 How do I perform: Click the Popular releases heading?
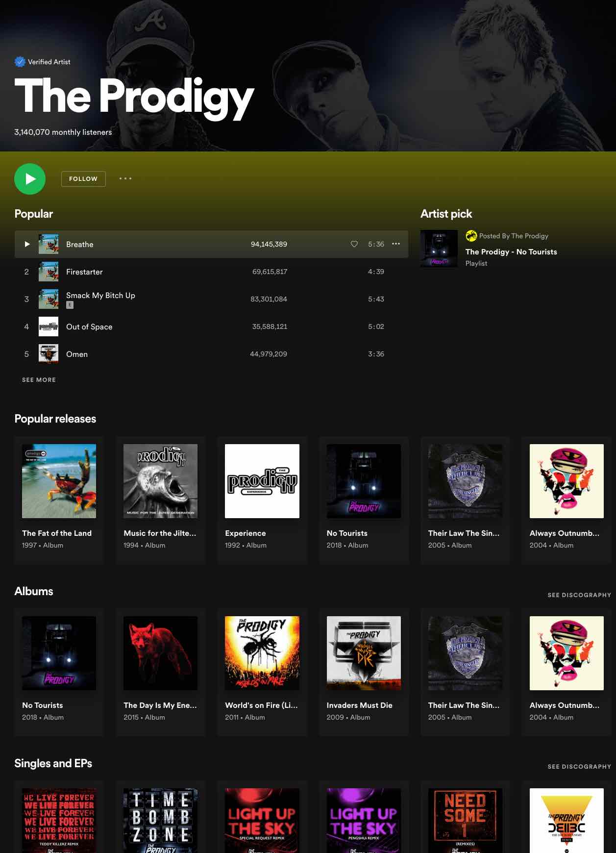tap(55, 419)
